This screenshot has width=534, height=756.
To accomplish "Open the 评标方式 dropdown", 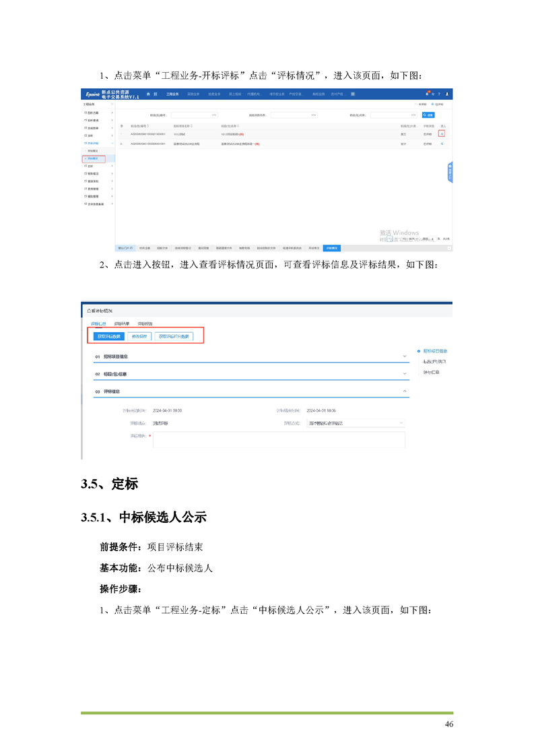I will tap(356, 423).
